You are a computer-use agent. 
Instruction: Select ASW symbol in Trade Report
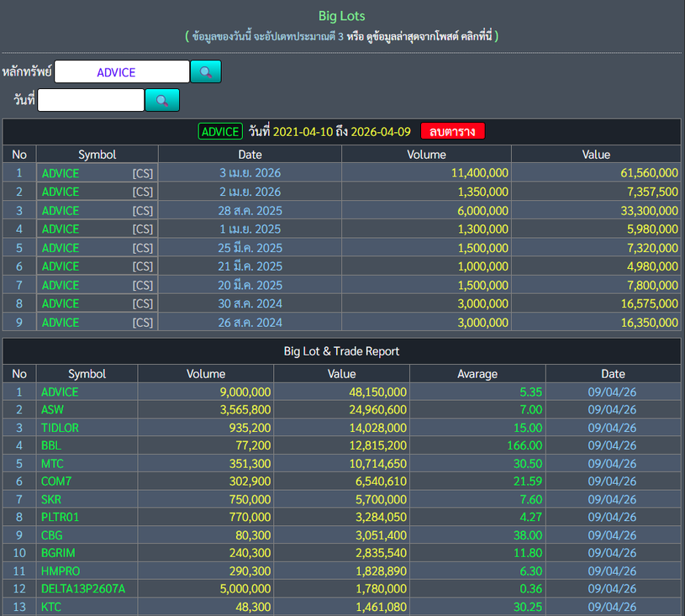tap(51, 410)
